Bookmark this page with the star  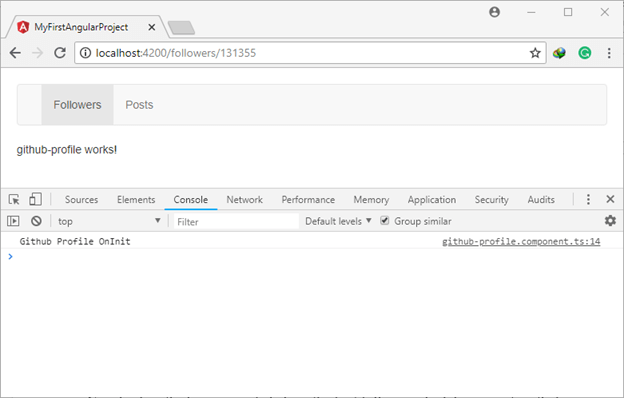(x=535, y=53)
